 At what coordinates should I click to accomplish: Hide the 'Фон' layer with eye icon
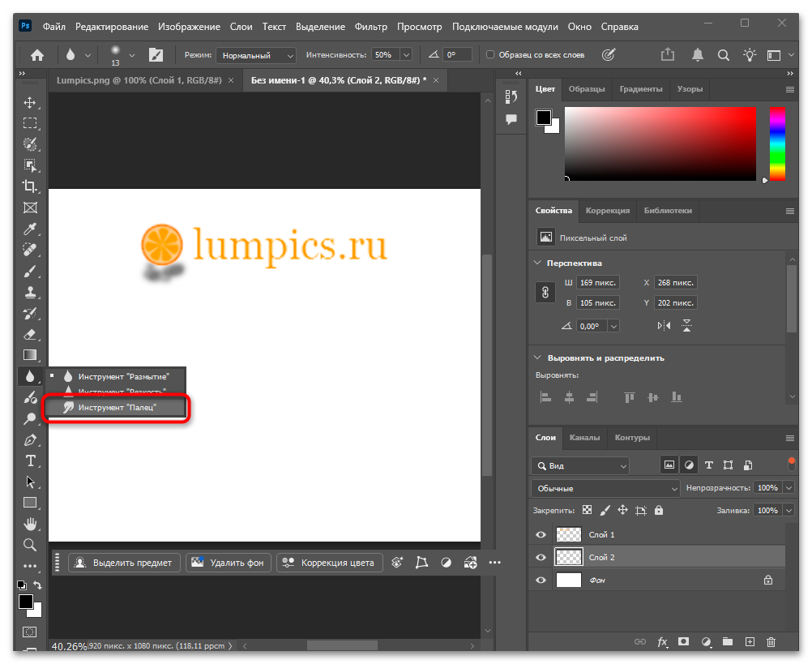click(x=541, y=580)
